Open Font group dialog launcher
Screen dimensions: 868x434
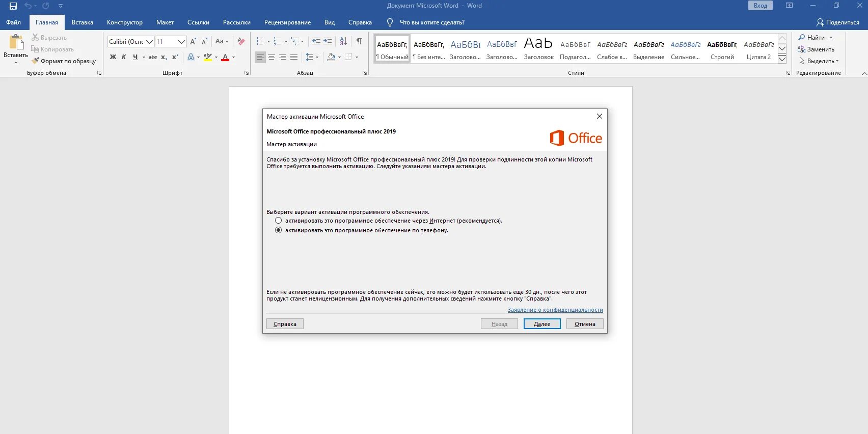(x=247, y=73)
